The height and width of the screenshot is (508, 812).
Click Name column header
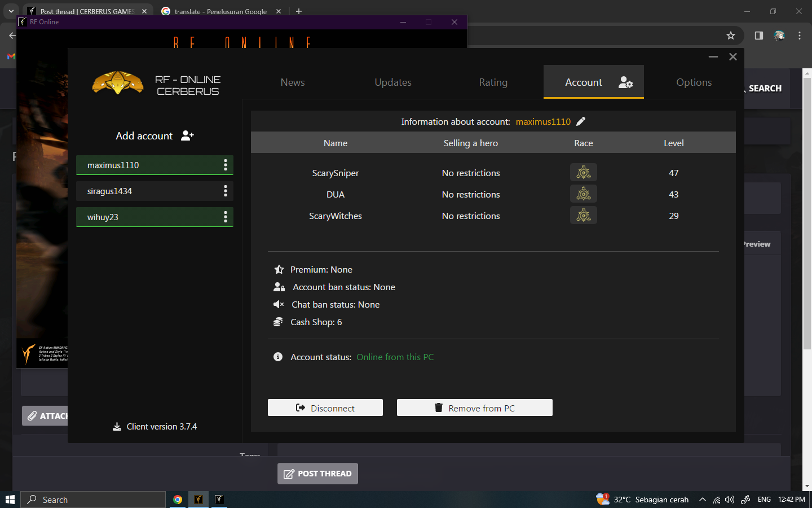tap(336, 143)
